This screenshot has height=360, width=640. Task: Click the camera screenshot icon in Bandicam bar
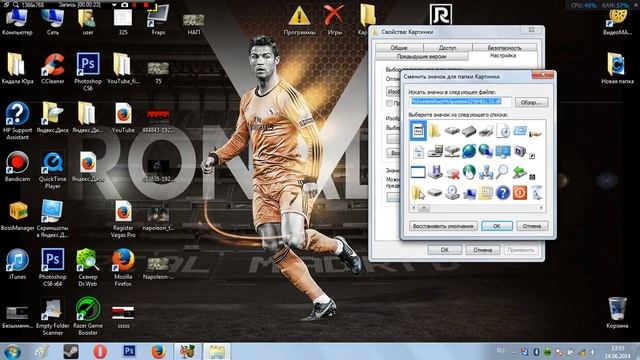124,5
